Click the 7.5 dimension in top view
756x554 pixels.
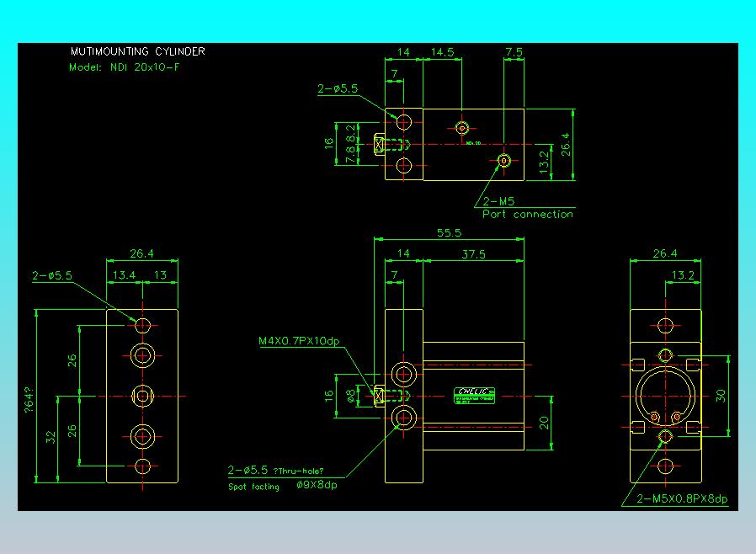pos(514,52)
